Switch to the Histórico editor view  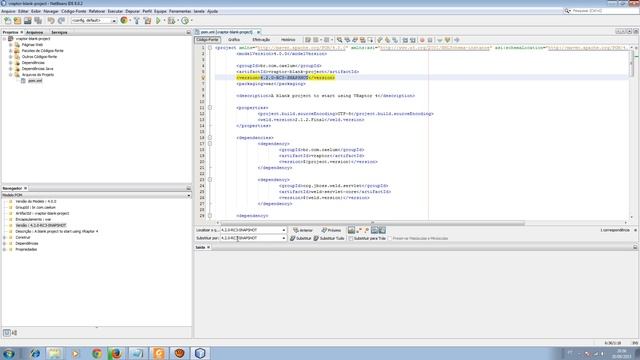[x=288, y=40]
